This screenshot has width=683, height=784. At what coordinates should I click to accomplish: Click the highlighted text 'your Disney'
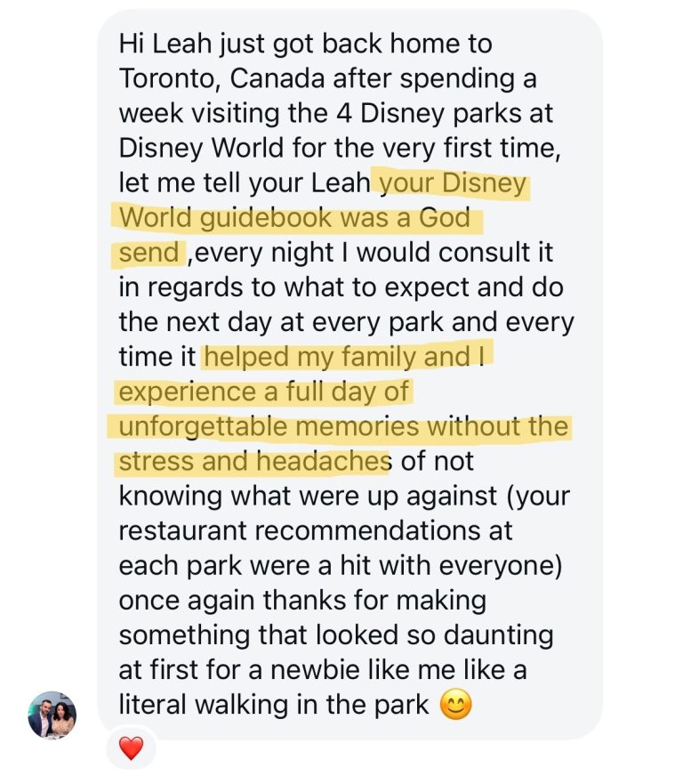coord(454,183)
